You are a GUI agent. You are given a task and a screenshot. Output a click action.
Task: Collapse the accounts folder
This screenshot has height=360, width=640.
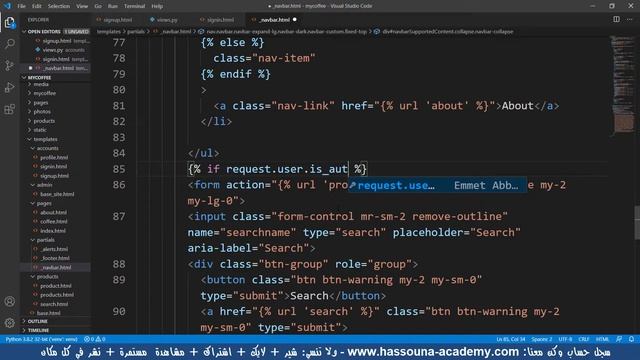coord(47,148)
